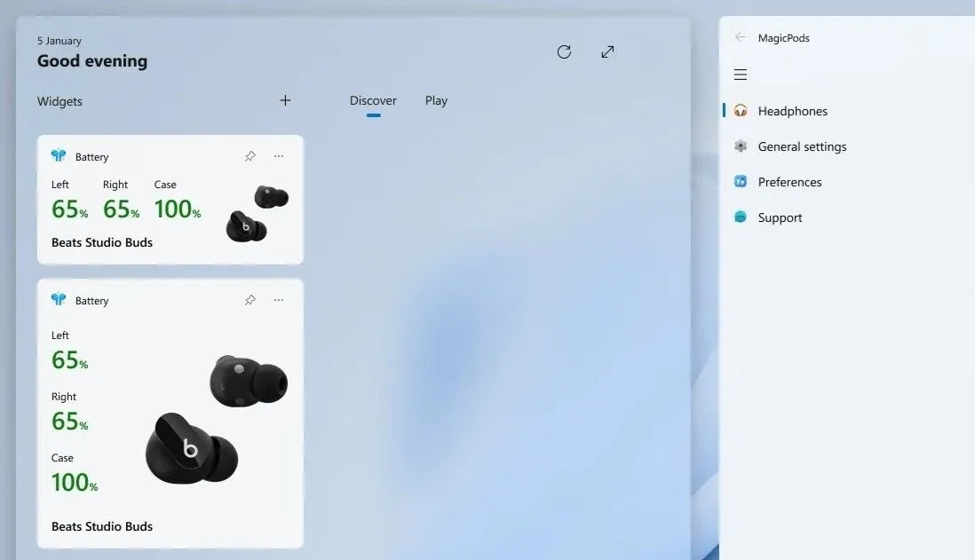Screen dimensions: 975x560
Task: Switch to the Discover tab
Action: coord(373,100)
